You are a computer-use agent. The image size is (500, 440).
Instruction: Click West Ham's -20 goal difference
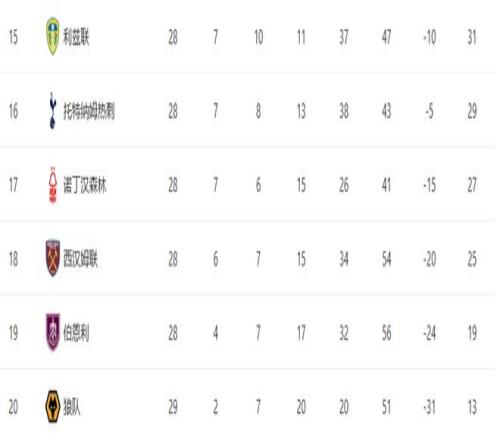click(x=429, y=259)
